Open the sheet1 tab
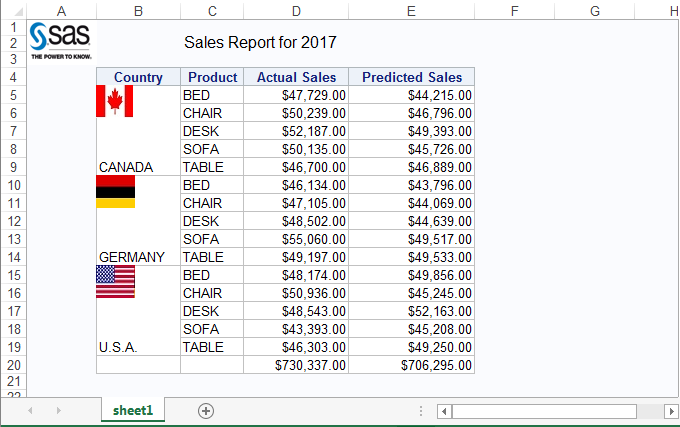 [x=133, y=410]
